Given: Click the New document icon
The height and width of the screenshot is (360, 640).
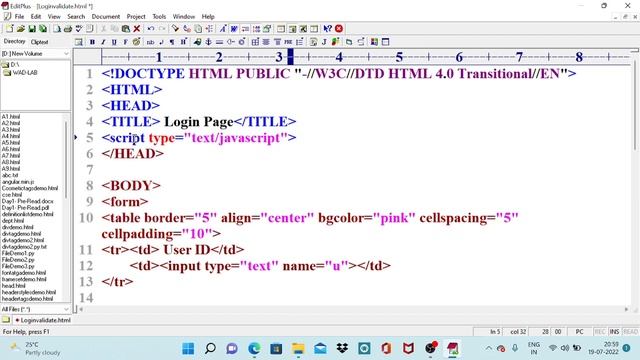Looking at the screenshot, I should click(x=9, y=29).
